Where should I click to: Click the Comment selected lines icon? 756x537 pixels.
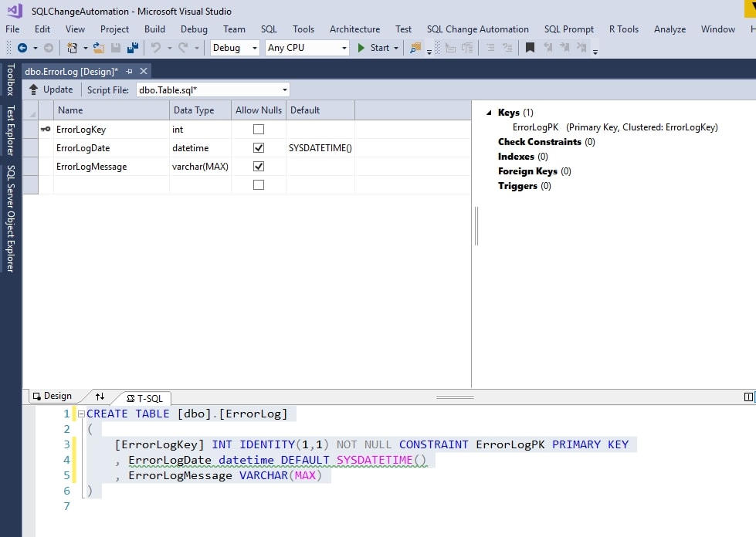[x=490, y=48]
